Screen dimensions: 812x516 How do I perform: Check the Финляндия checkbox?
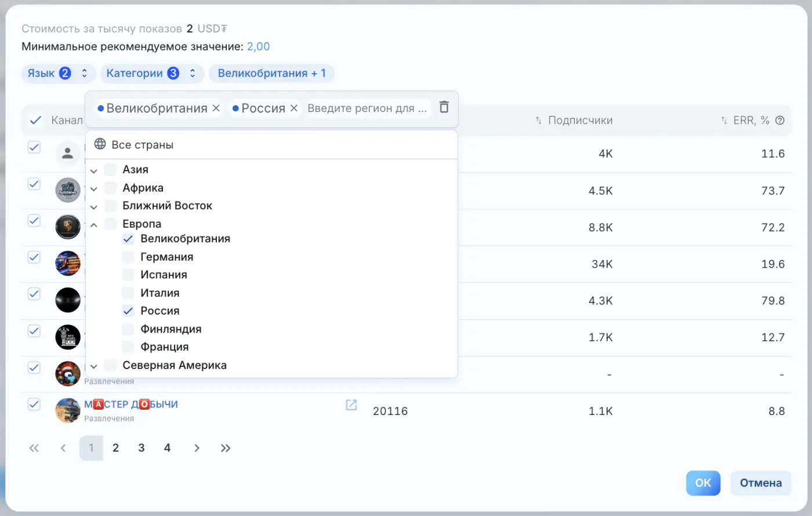tap(128, 329)
